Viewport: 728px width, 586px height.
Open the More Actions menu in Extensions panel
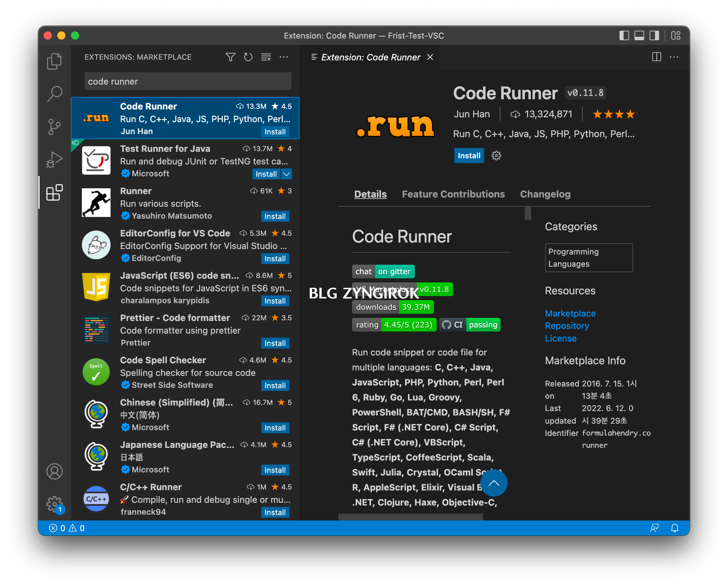(x=284, y=57)
